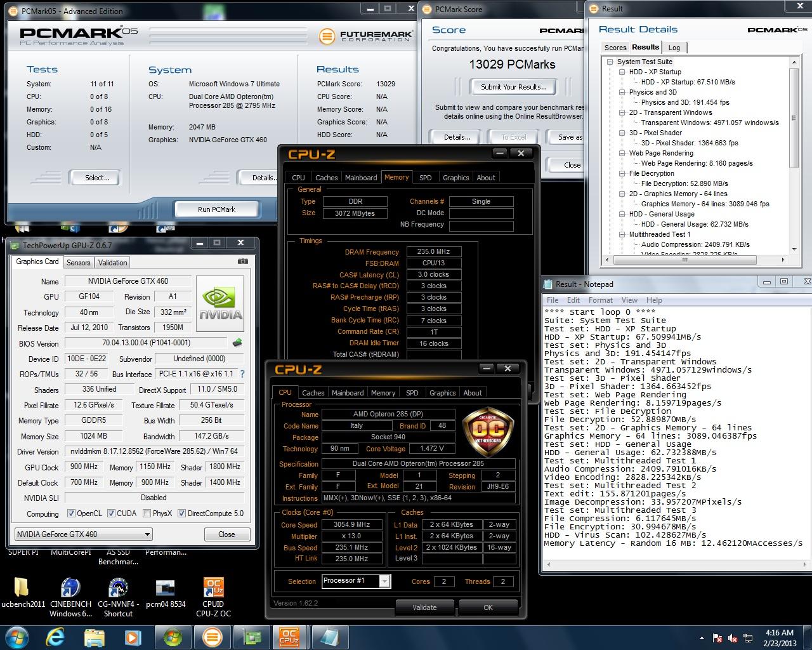Click the GPU-Z title bar icon
This screenshot has height=650, width=812.
pyautogui.click(x=15, y=245)
